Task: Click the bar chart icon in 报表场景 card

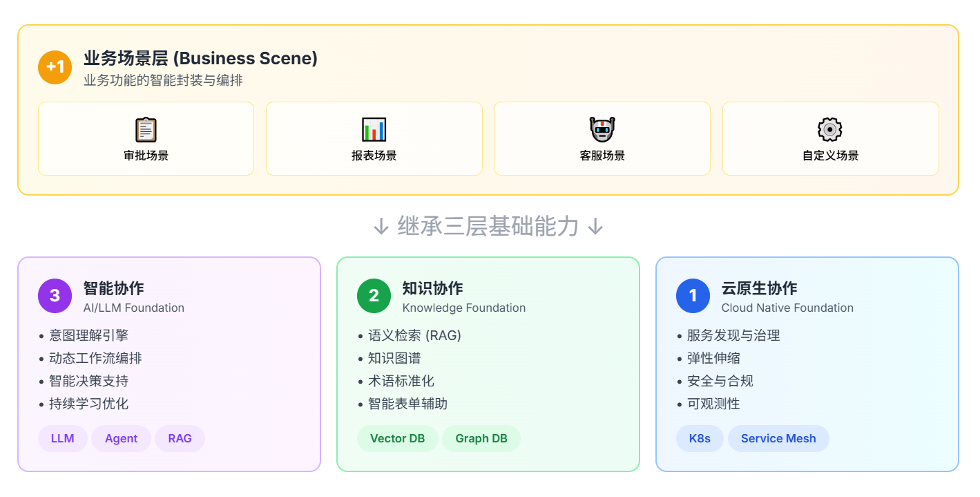Action: click(374, 128)
